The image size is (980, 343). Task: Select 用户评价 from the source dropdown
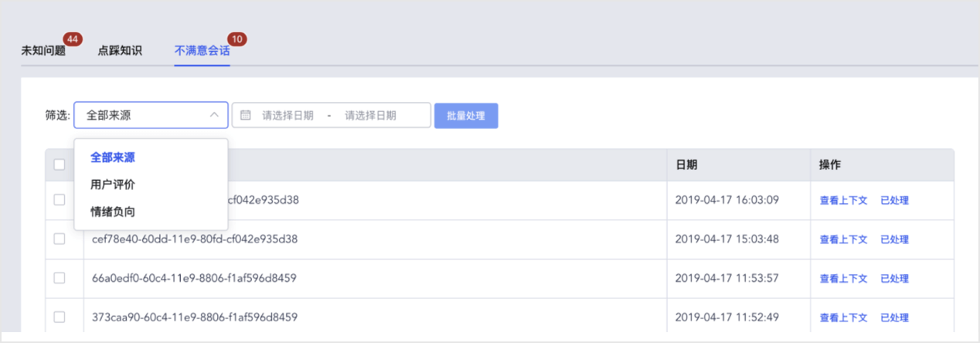(x=113, y=185)
